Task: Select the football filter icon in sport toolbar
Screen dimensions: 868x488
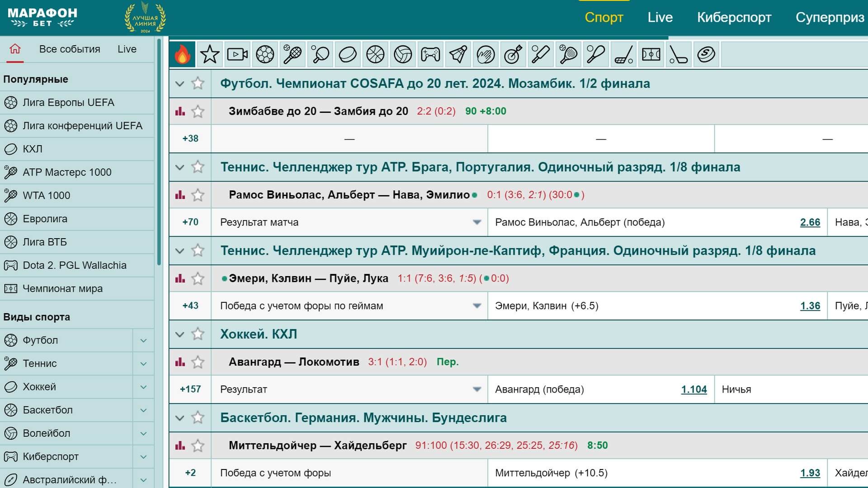Action: (x=265, y=55)
